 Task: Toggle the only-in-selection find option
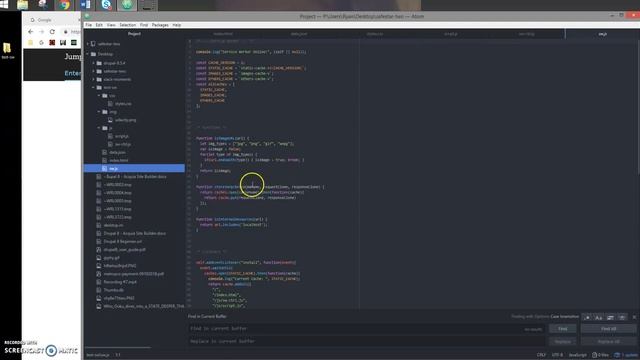(610, 317)
